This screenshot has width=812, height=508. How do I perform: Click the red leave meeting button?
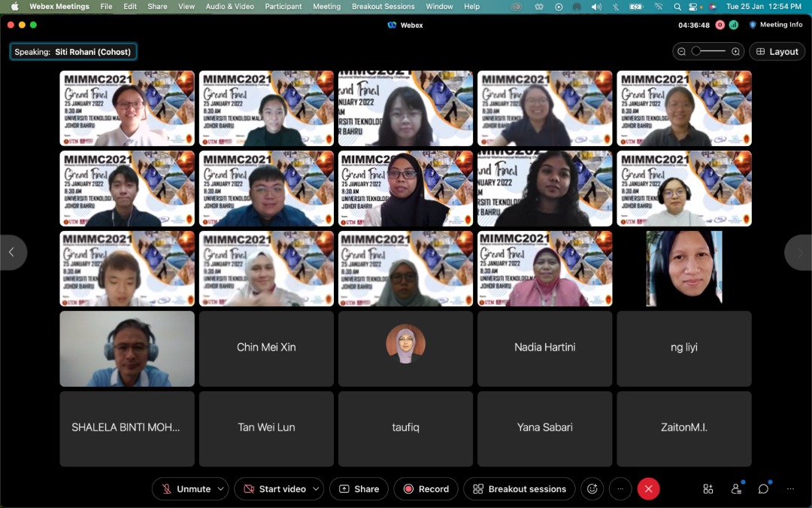[x=648, y=488]
